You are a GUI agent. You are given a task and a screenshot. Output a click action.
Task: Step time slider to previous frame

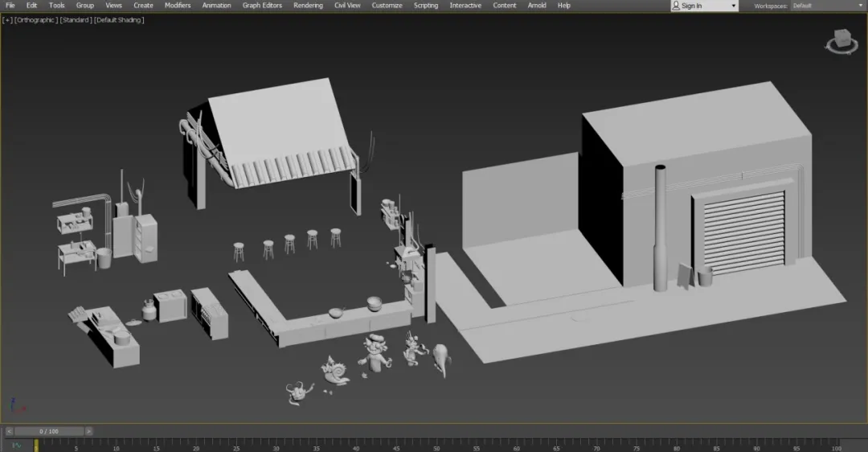[9, 431]
